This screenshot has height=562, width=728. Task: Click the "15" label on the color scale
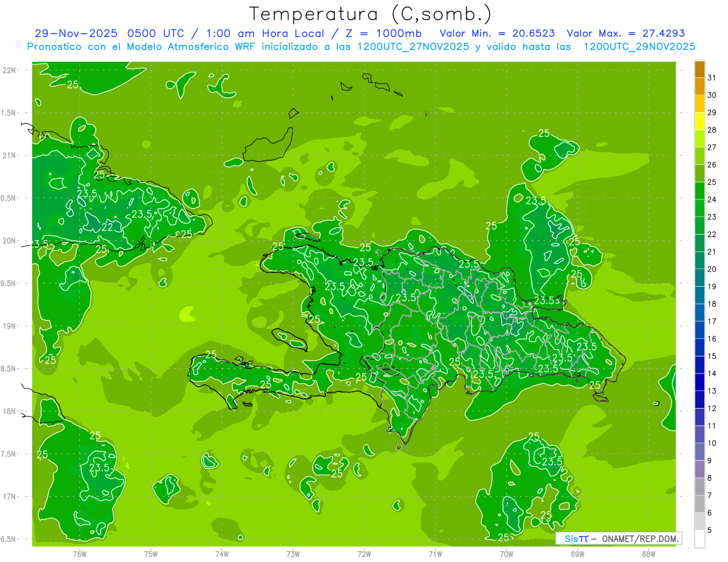[x=712, y=356]
